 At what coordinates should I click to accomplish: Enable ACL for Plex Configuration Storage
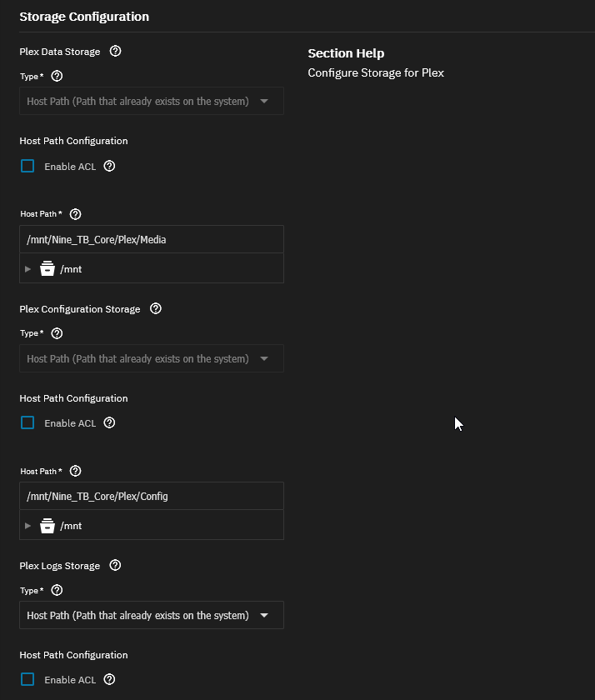[x=27, y=422]
